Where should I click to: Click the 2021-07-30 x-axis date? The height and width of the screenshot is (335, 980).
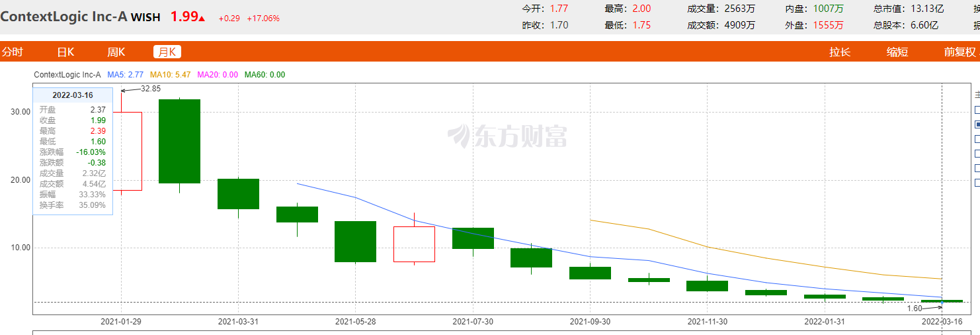(472, 322)
